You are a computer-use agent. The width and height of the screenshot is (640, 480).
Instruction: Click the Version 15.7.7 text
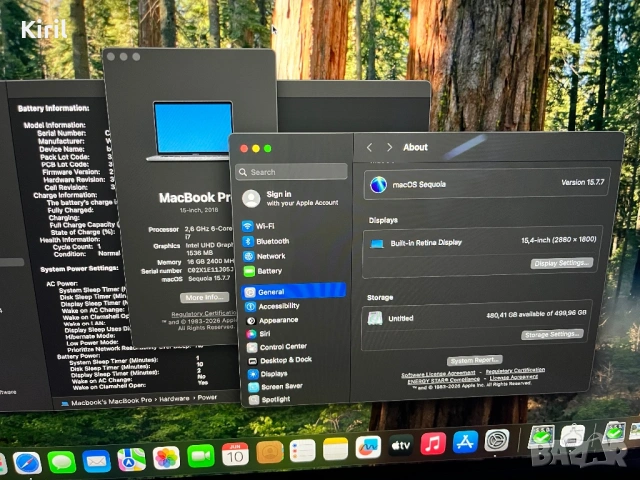coord(582,182)
